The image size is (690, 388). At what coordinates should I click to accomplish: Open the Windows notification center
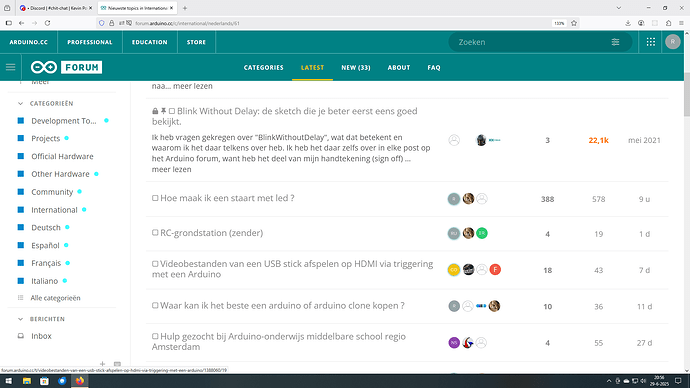tap(678, 381)
